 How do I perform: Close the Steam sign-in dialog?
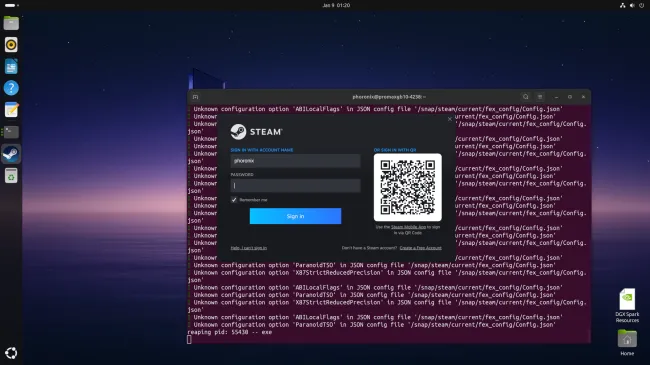coord(450,119)
